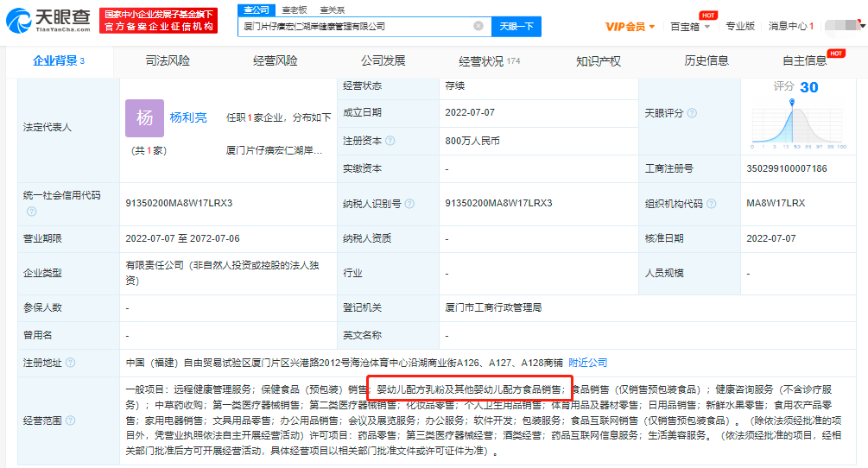This screenshot has width=868, height=468.
Task: Click the company link 厦门片仔癀宏仁湖岸…
Action: 274,150
